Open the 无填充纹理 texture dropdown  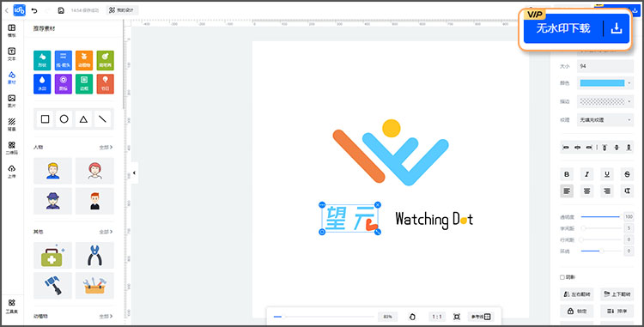pos(605,120)
